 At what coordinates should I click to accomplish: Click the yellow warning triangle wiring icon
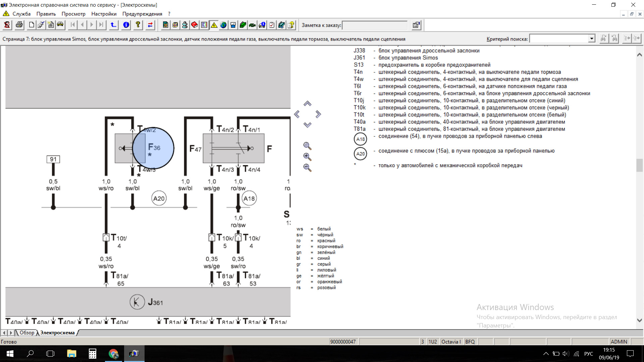[214, 25]
